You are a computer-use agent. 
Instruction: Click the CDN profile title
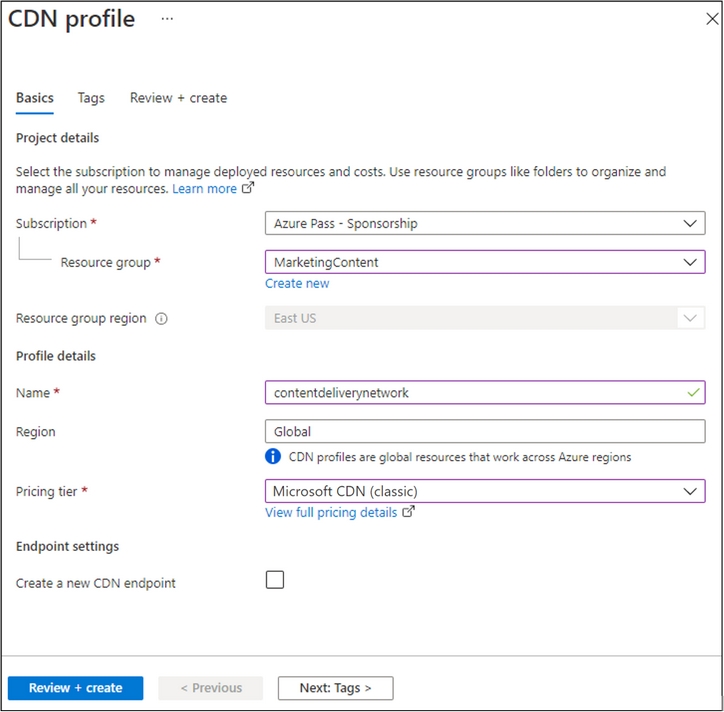pyautogui.click(x=72, y=19)
